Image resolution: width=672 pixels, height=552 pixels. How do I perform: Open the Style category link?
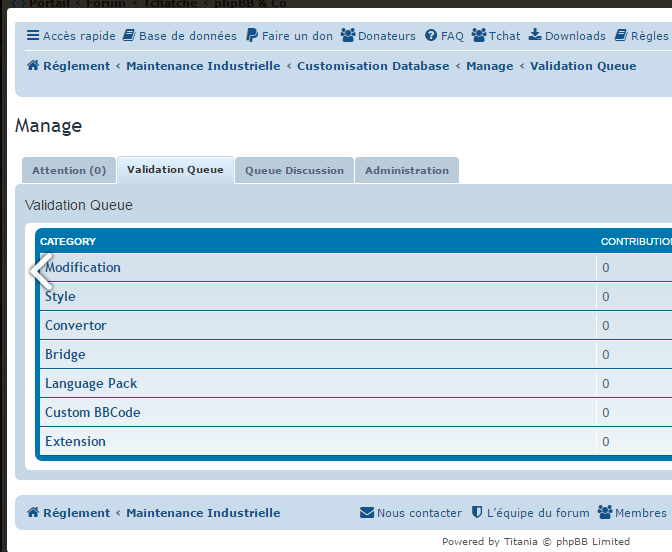pyautogui.click(x=60, y=297)
